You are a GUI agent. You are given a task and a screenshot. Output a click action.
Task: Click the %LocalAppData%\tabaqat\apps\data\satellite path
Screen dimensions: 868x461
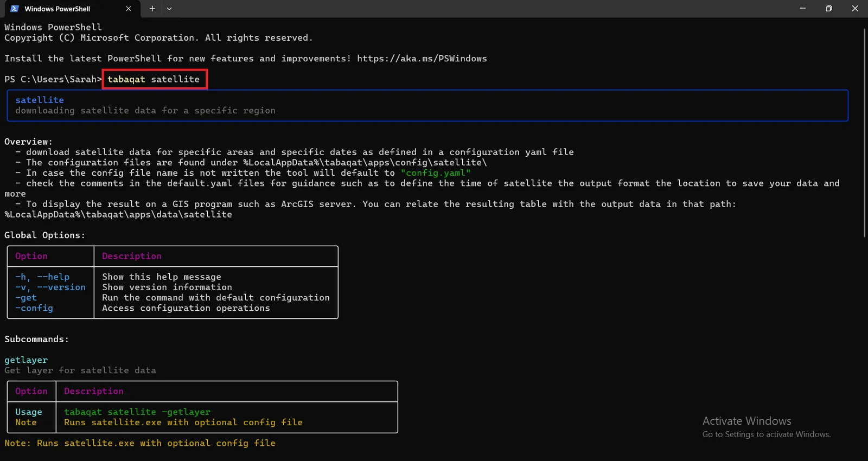click(x=118, y=215)
